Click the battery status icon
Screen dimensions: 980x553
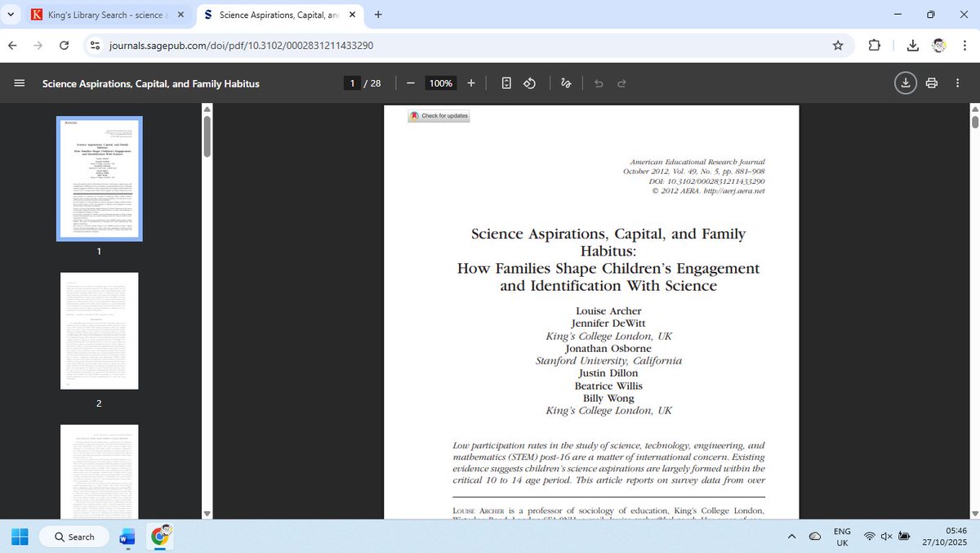click(x=904, y=537)
